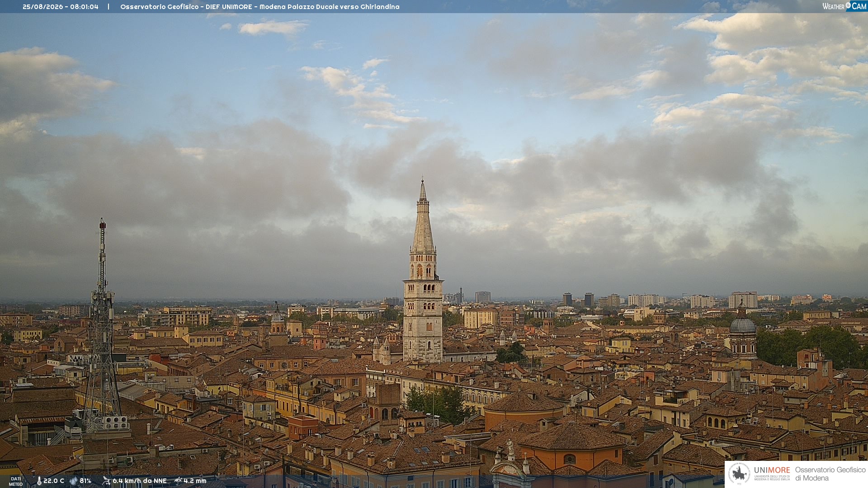Click the telecommunications lattice antenna tower
The image size is (868, 488).
[102, 325]
